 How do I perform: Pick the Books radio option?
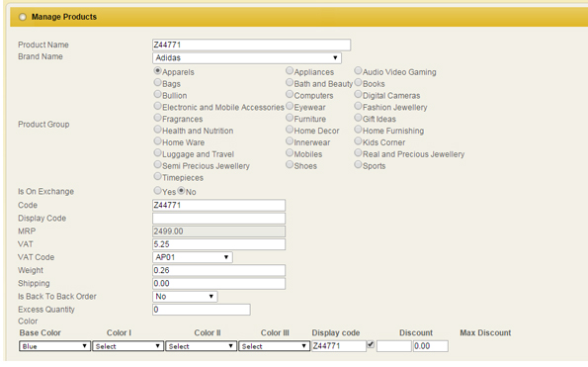click(358, 82)
